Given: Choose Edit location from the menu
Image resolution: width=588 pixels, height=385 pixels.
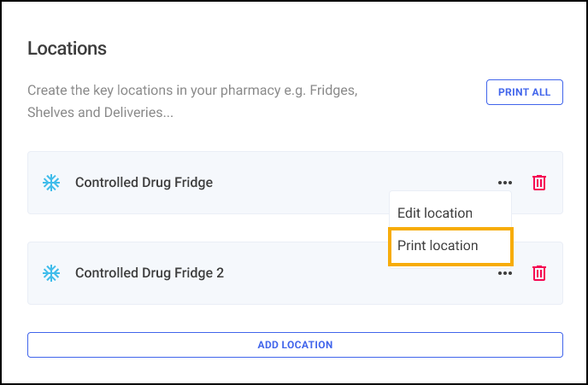Looking at the screenshot, I should click(x=435, y=213).
